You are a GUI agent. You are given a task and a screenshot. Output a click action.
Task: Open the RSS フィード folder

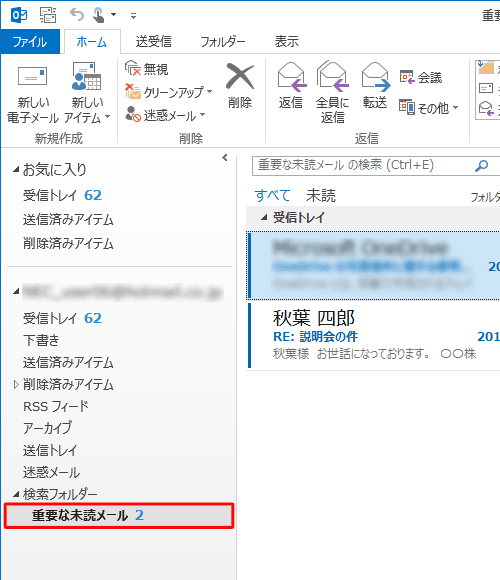click(56, 406)
